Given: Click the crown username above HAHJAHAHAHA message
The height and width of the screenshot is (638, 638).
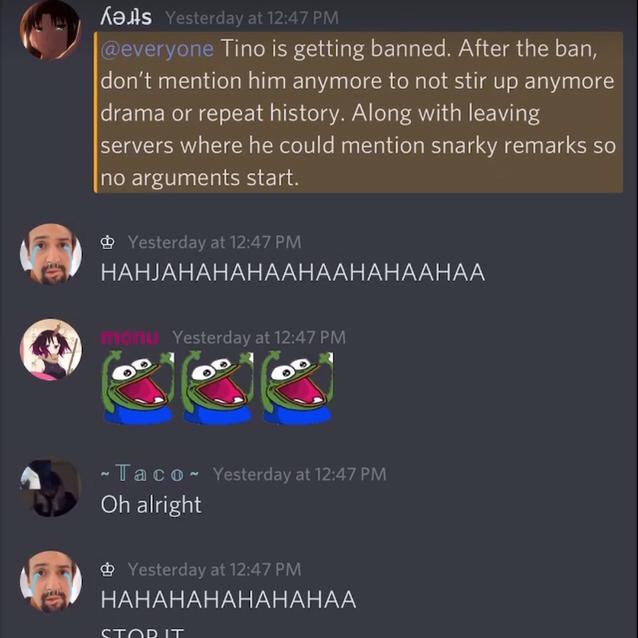Looking at the screenshot, I should tap(108, 243).
